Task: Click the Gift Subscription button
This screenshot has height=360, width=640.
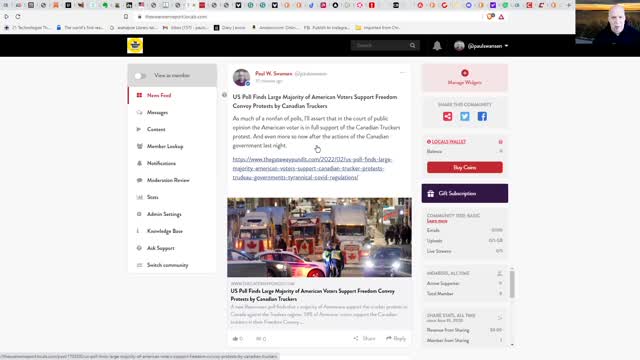Action: pos(464,193)
